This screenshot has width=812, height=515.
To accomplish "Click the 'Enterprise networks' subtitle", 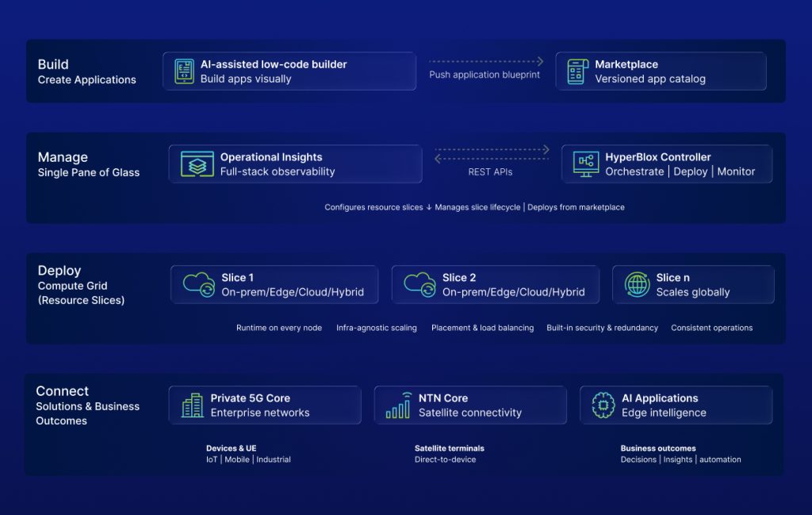I will 260,413.
